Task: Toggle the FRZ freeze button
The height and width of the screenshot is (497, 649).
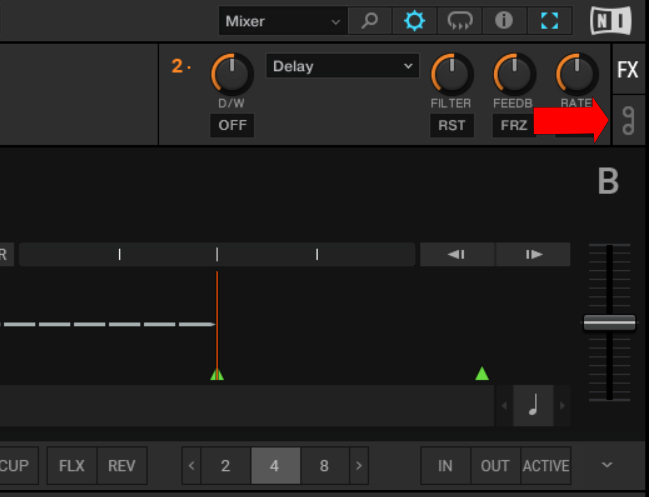Action: pos(513,126)
